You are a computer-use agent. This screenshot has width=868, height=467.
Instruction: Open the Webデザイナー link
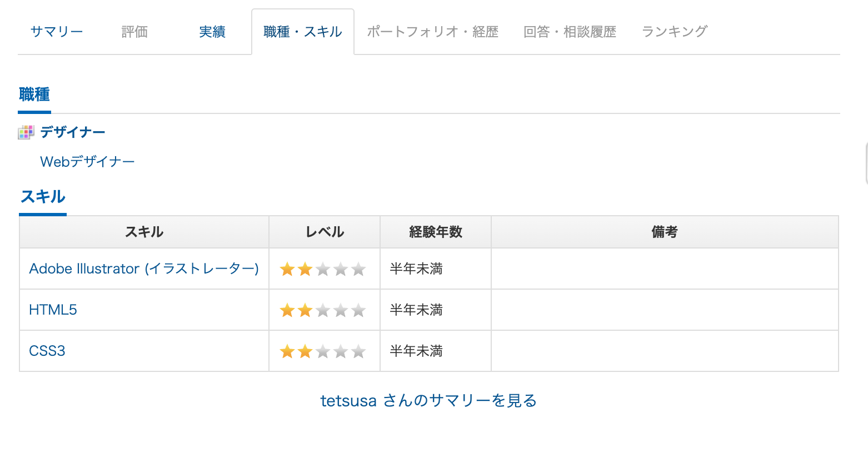click(87, 162)
